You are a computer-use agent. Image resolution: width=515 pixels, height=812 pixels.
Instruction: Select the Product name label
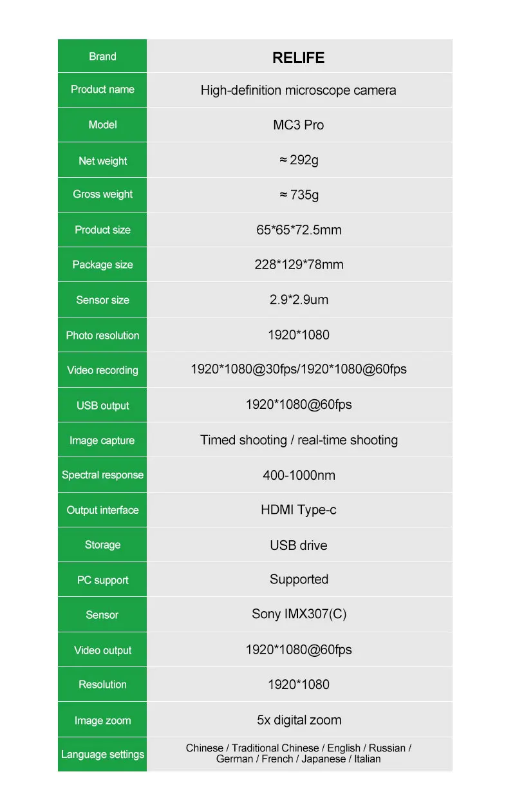(102, 90)
